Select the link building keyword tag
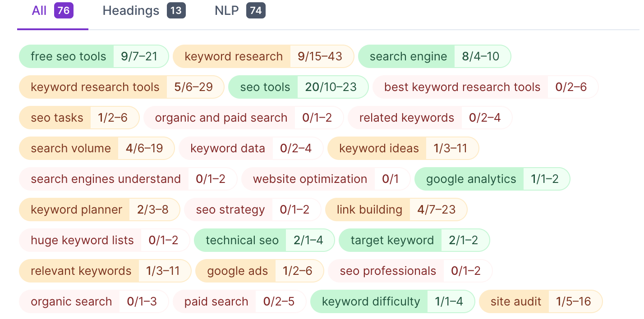The image size is (644, 319). point(396,210)
